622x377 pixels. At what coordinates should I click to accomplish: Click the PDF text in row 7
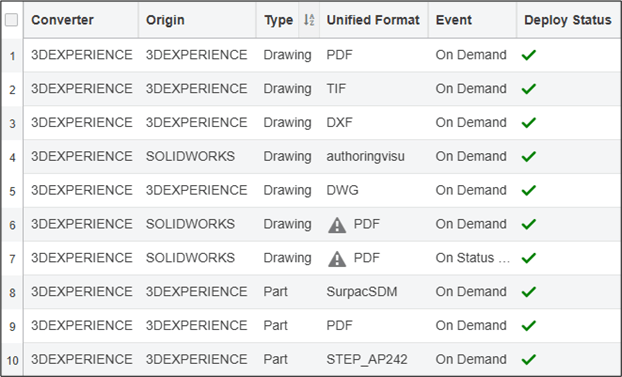pos(367,258)
